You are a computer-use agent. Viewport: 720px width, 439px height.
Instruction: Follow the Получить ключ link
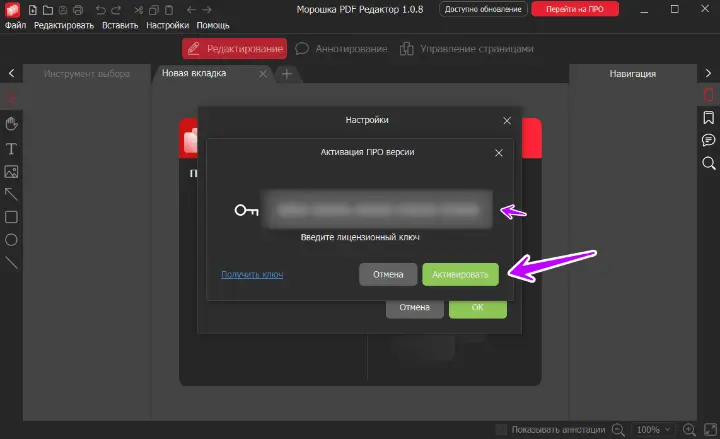252,275
